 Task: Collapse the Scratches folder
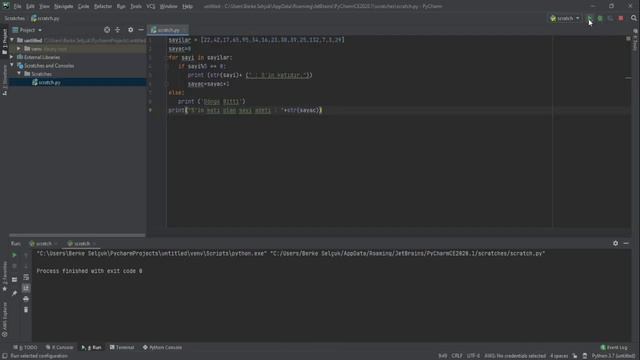[19, 74]
